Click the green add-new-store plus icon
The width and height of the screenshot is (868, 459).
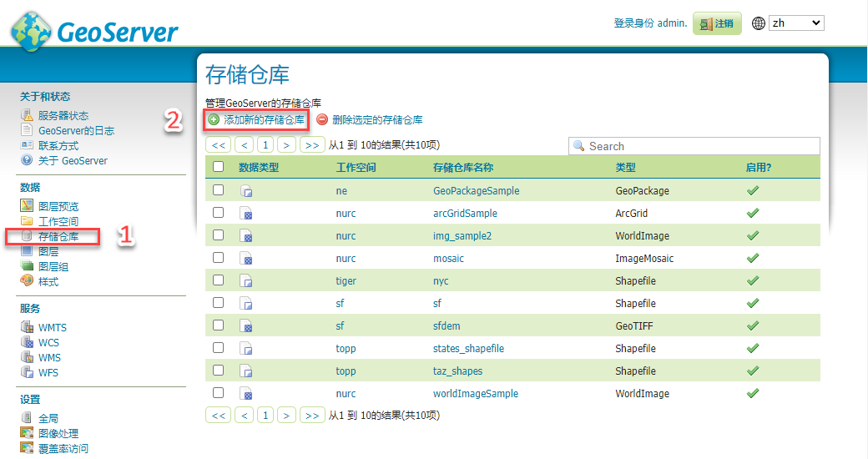tap(214, 120)
